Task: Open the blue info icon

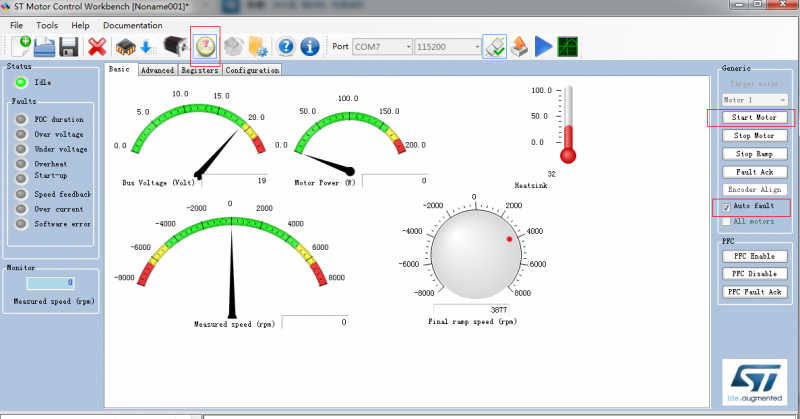Action: click(310, 46)
